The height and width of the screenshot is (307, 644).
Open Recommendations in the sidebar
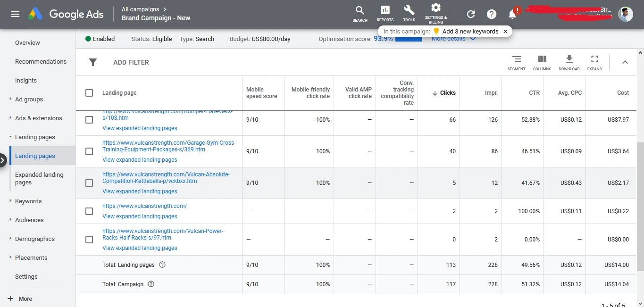41,61
